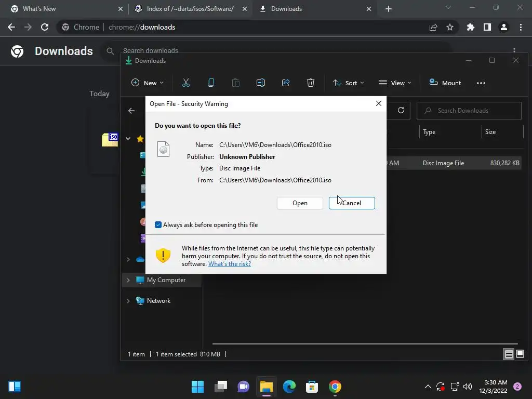The height and width of the screenshot is (399, 532).
Task: Click the Paste icon in Explorer toolbar
Action: 235,83
